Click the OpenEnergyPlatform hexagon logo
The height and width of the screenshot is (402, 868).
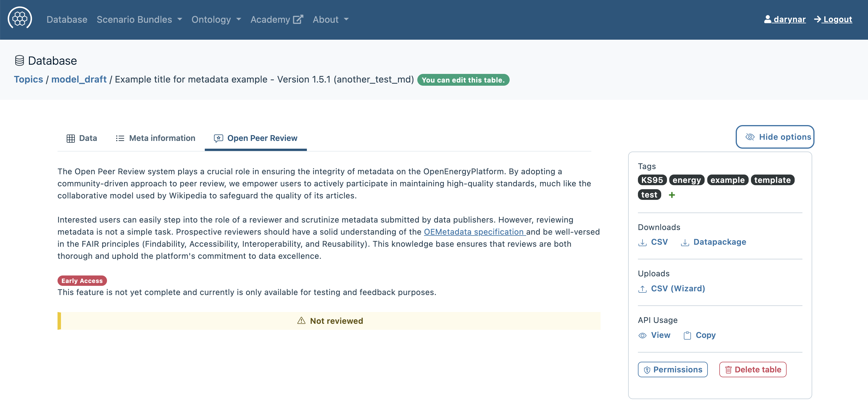point(20,18)
